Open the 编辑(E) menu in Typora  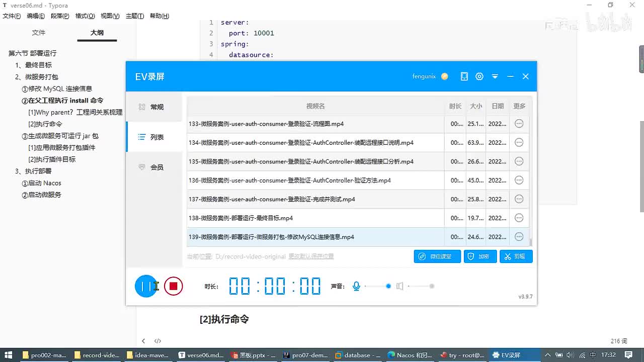[36, 16]
